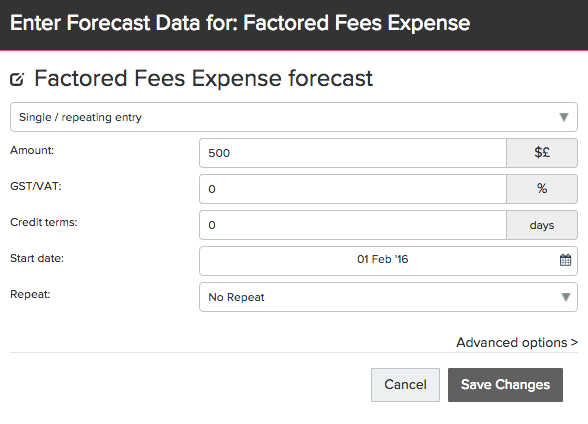Focus the GST/VAT percentage field

tap(353, 189)
